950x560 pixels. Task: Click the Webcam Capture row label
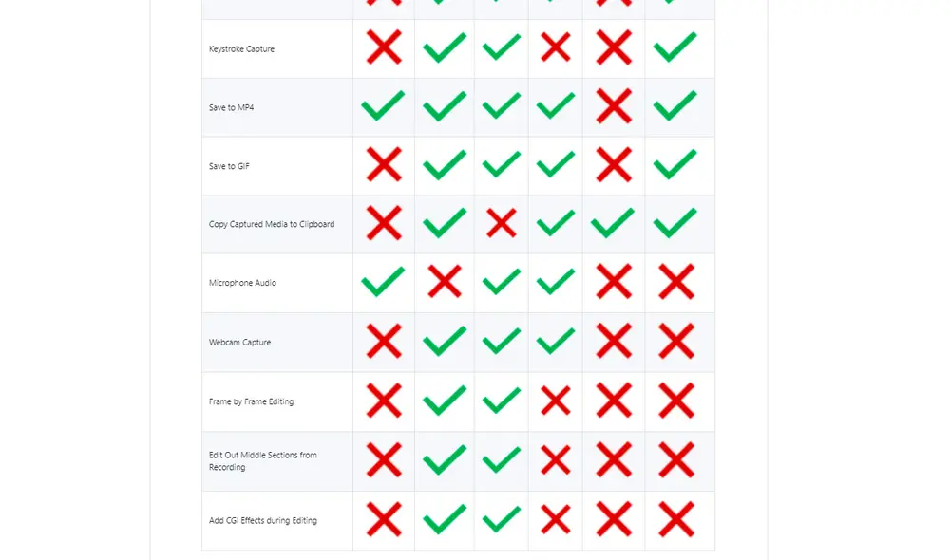239,343
